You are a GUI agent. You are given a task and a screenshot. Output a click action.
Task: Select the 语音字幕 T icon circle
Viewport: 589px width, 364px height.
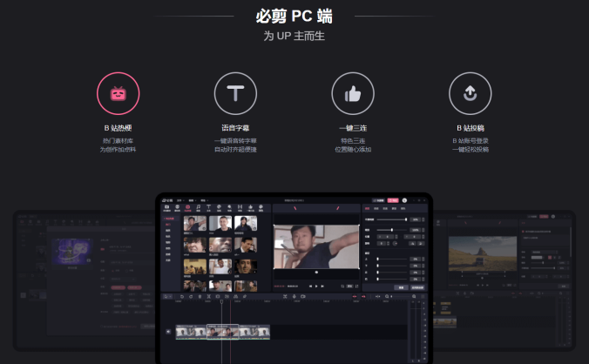point(235,93)
